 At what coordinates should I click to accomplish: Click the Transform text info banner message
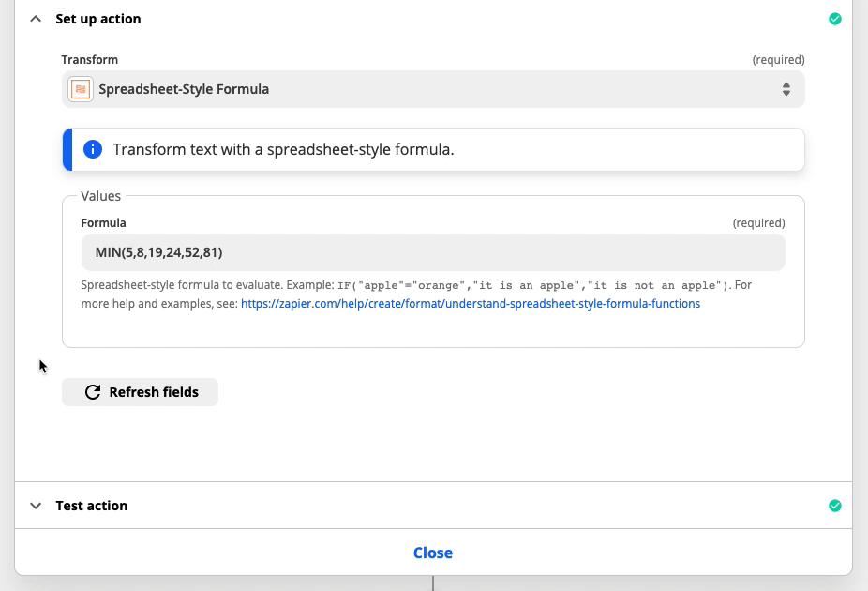283,149
